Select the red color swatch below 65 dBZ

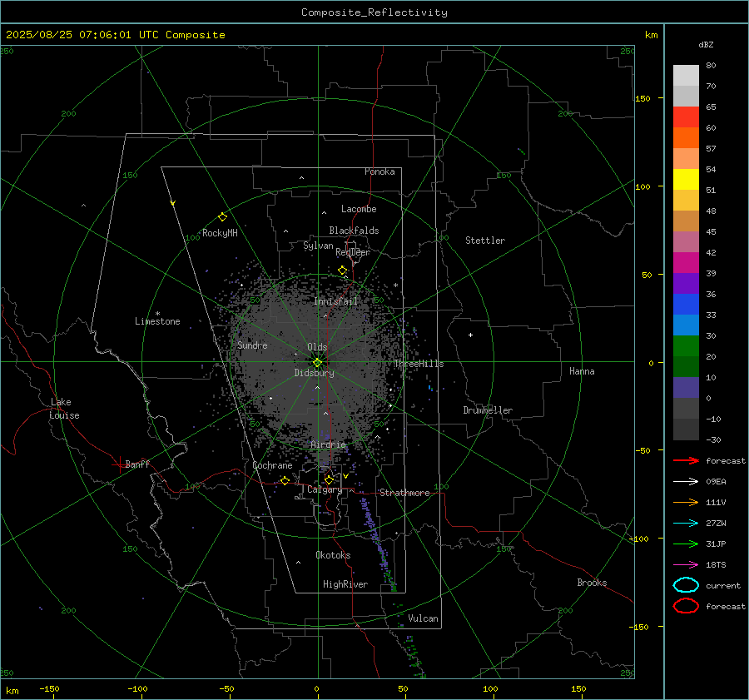686,117
